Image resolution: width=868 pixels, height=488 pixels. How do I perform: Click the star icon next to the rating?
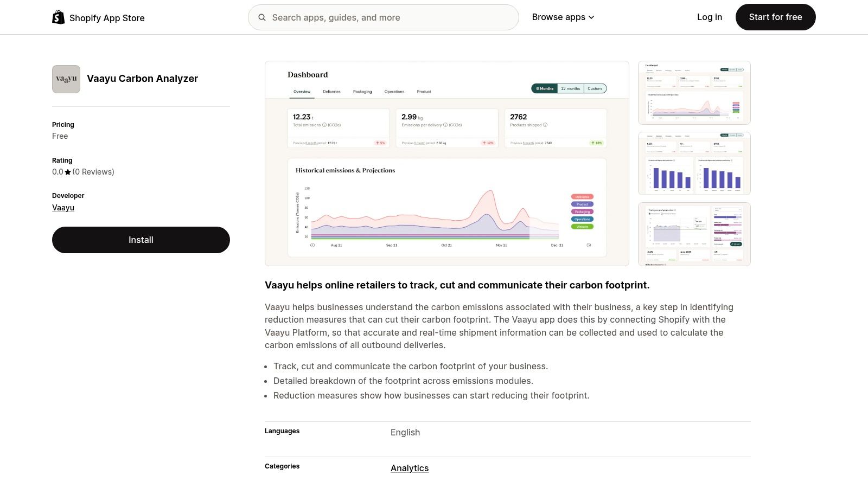pyautogui.click(x=67, y=172)
